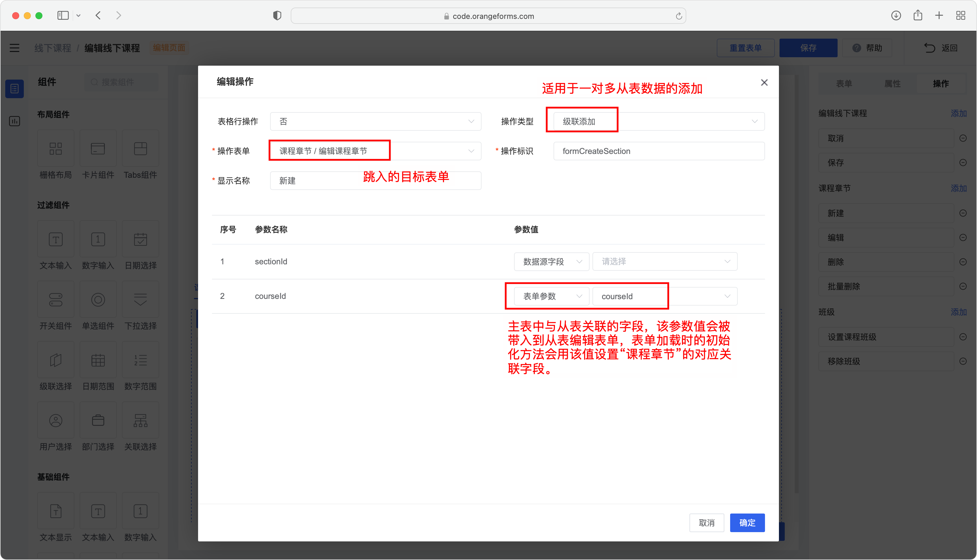The width and height of the screenshot is (977, 560).
Task: Click 添加 next to 课程章节
Action: tap(958, 189)
